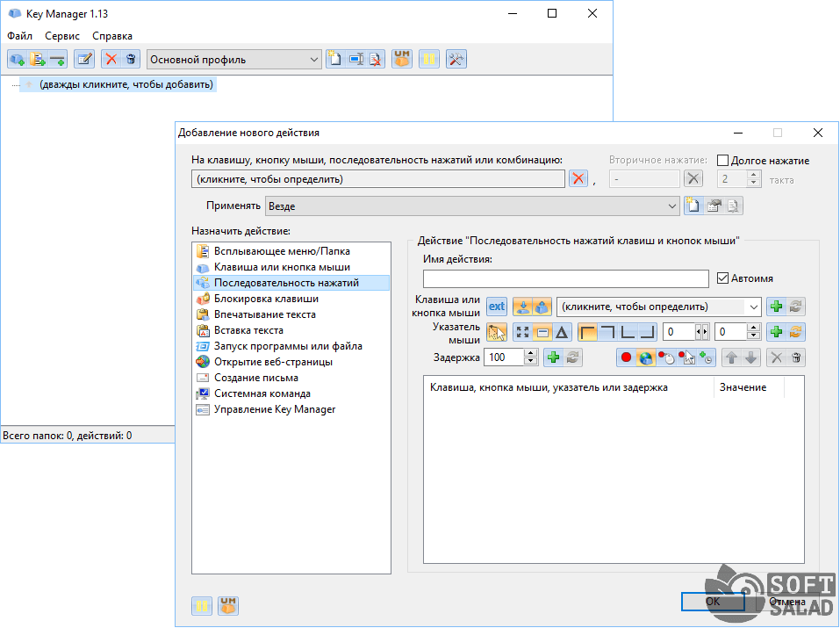The image size is (840, 628).
Task: Click the edit action pencil icon in the main toolbar
Action: tap(83, 60)
